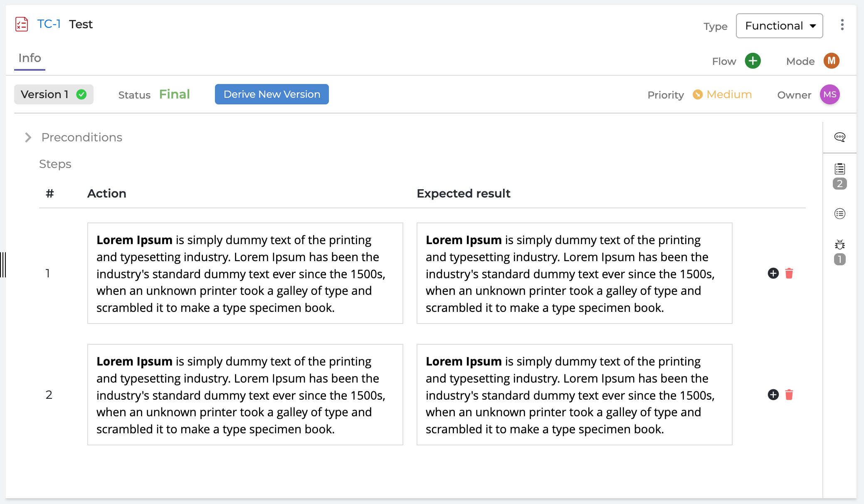
Task: Click the Version 1 approved checkmark
Action: [81, 94]
